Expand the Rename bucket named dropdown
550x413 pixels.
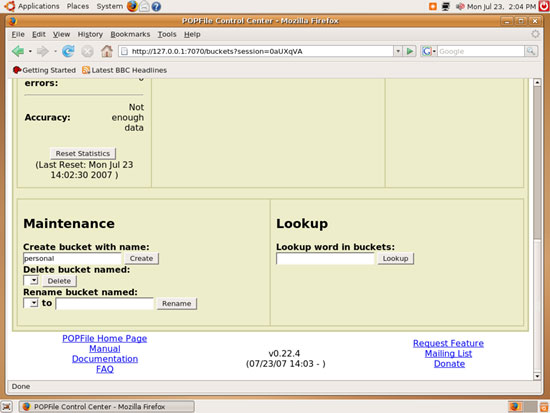coord(31,303)
